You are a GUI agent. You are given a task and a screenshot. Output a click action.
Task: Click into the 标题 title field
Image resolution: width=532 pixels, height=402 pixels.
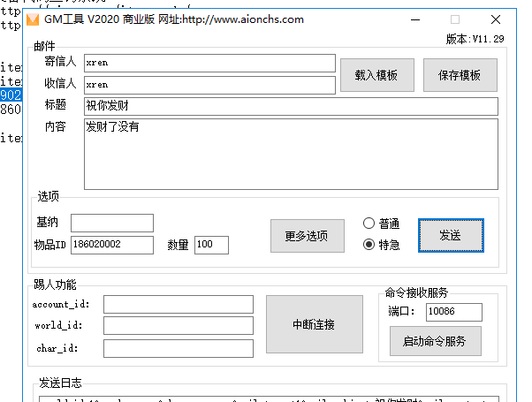[x=291, y=107]
